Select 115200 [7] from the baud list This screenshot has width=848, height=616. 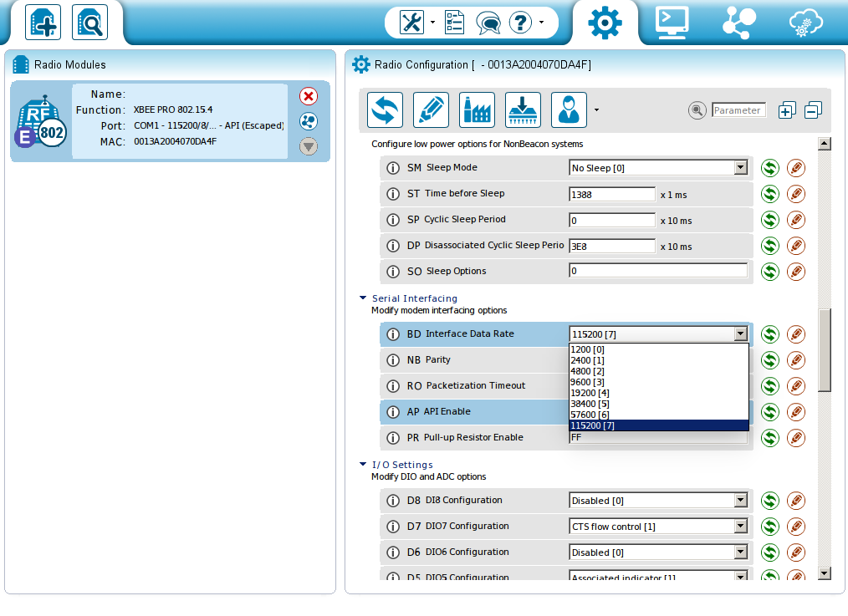click(x=659, y=425)
